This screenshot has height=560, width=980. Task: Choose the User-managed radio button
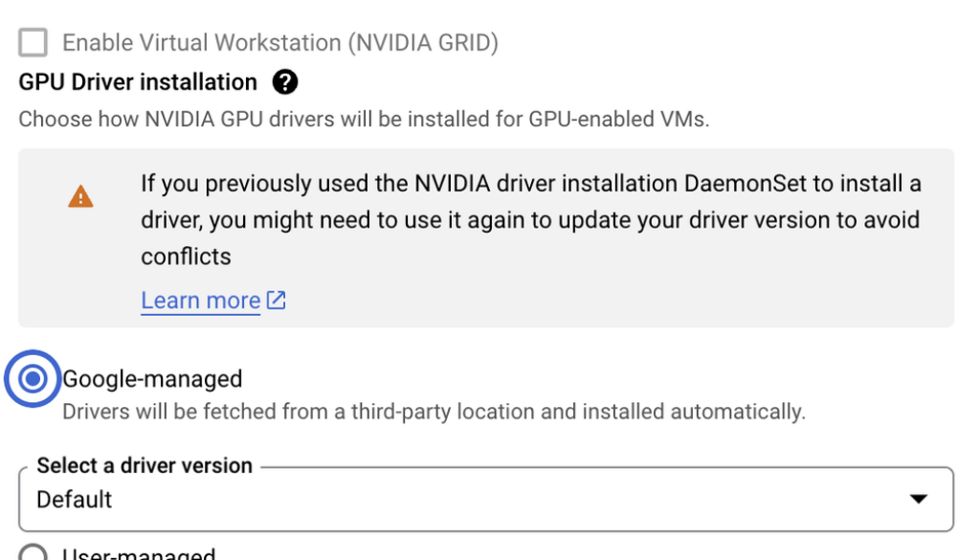33,554
